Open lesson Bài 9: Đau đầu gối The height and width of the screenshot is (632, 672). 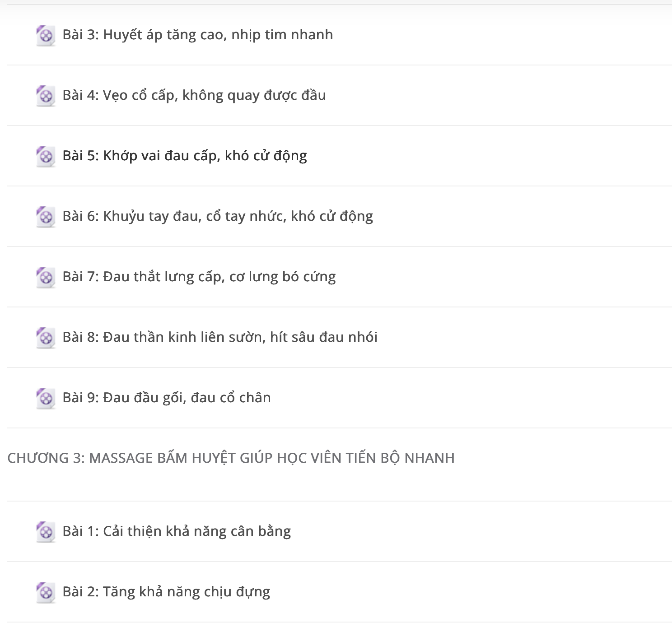[x=167, y=398]
